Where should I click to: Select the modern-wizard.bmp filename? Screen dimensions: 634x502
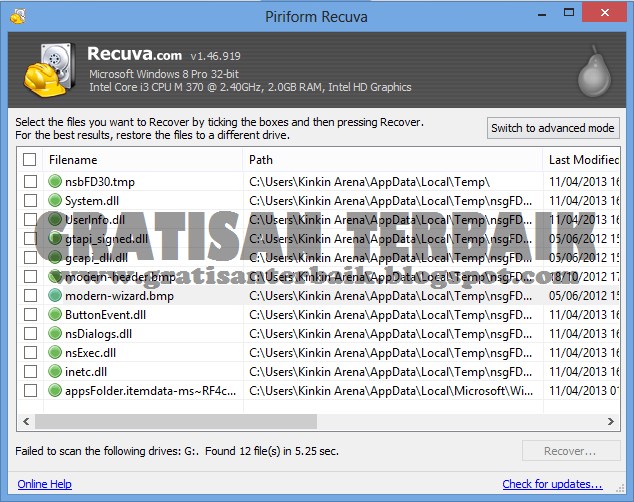coord(119,296)
